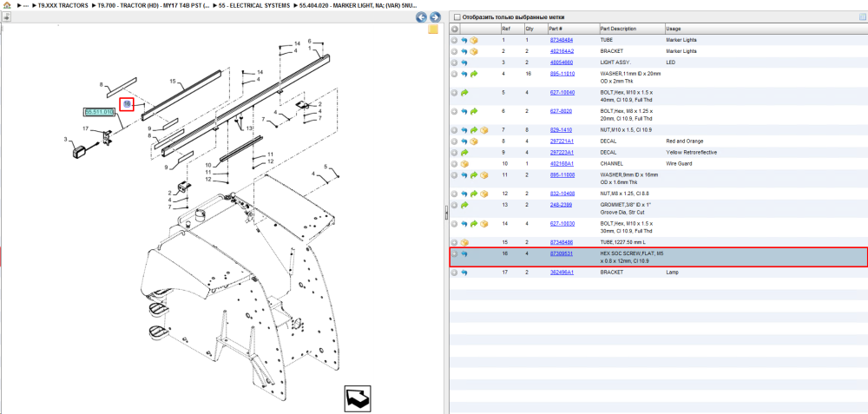Click blue arrow in LIGHT ASSY. row

pyautogui.click(x=464, y=63)
